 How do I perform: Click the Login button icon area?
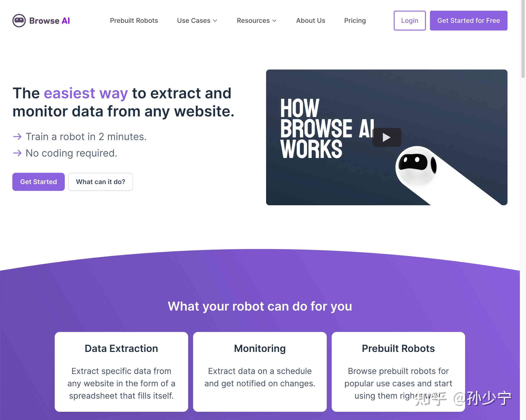[x=409, y=20]
